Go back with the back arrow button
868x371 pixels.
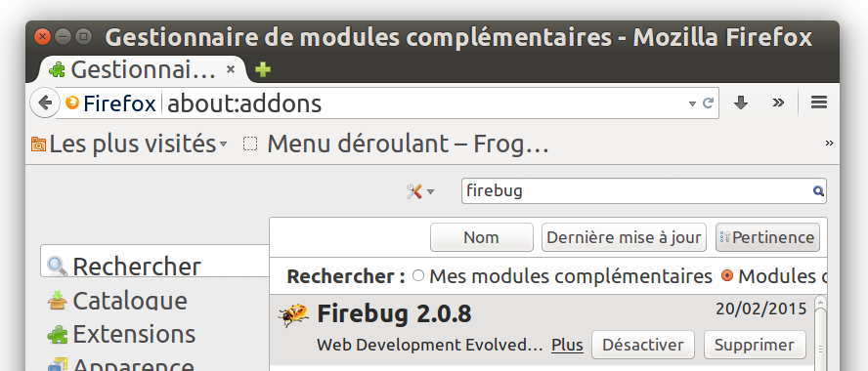pyautogui.click(x=45, y=103)
